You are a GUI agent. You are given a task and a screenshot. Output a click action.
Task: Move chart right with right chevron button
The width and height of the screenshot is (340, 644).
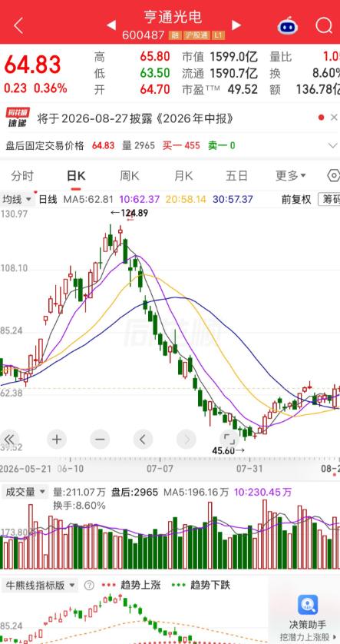(187, 440)
